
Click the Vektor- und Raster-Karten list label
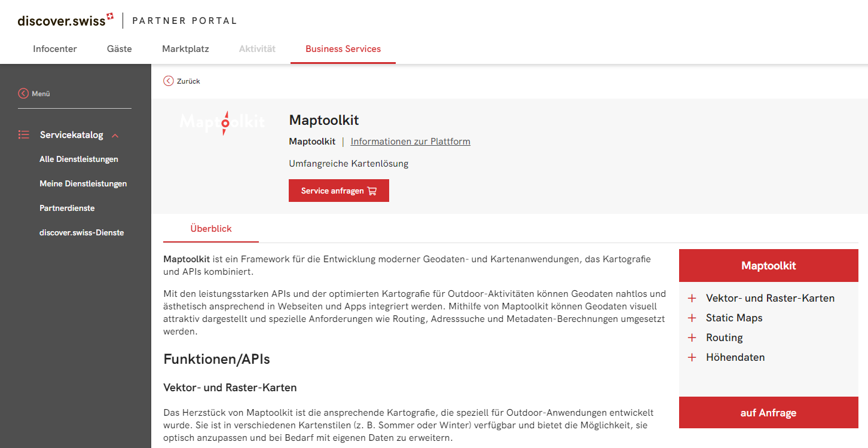[771, 298]
